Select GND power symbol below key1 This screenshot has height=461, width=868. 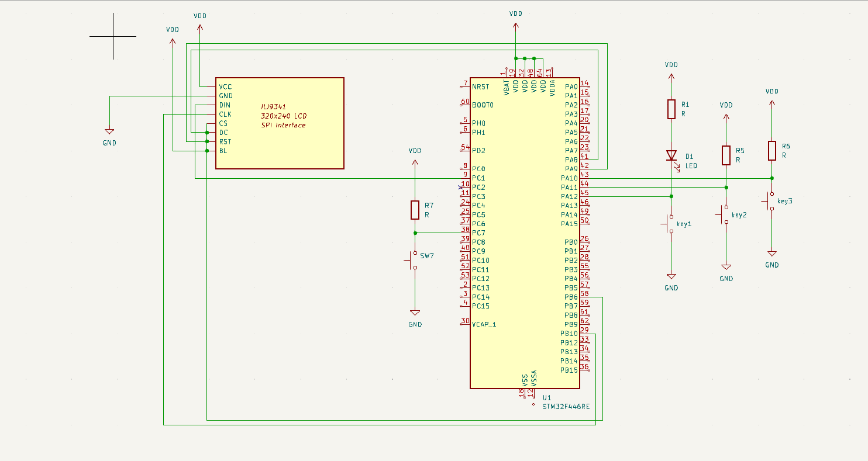click(671, 276)
